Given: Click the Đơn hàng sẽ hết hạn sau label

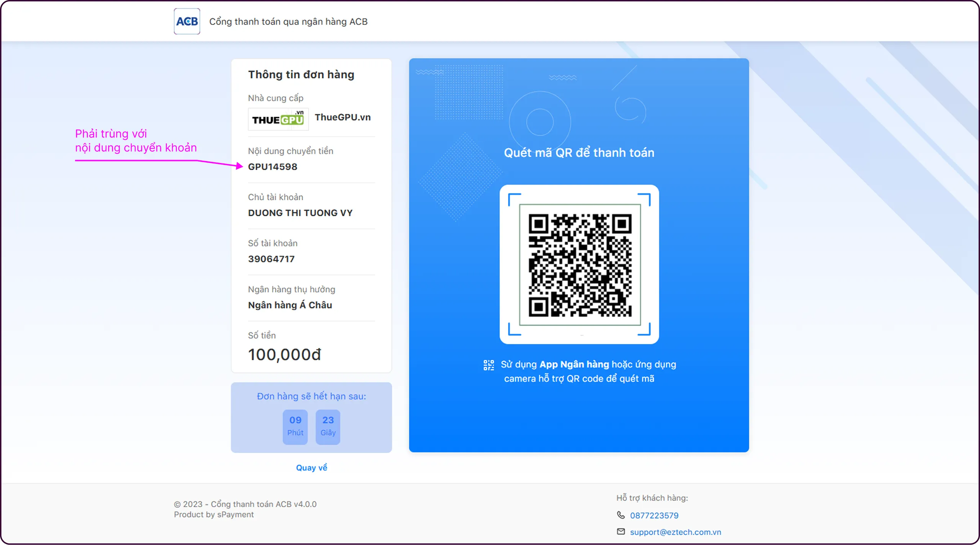Looking at the screenshot, I should pyautogui.click(x=312, y=397).
